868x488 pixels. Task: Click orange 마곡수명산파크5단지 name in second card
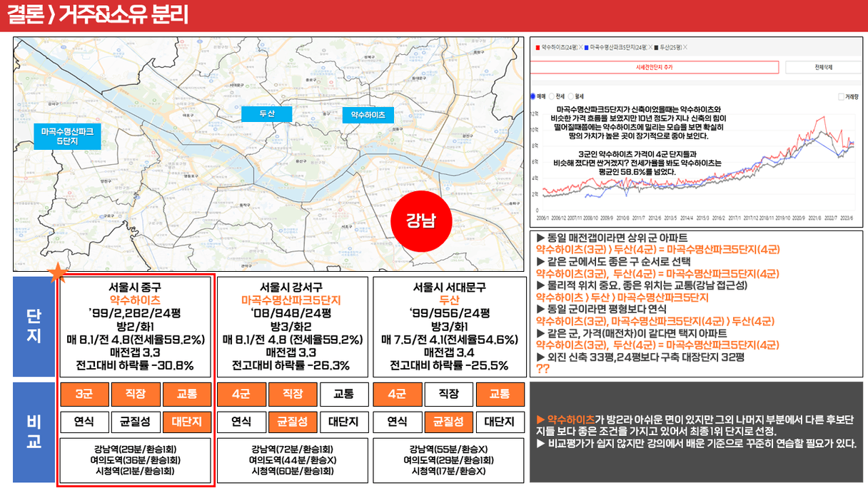[x=291, y=300]
